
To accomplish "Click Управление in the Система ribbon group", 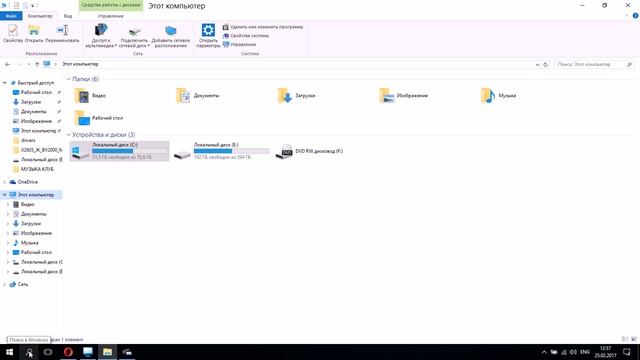I will click(x=239, y=44).
